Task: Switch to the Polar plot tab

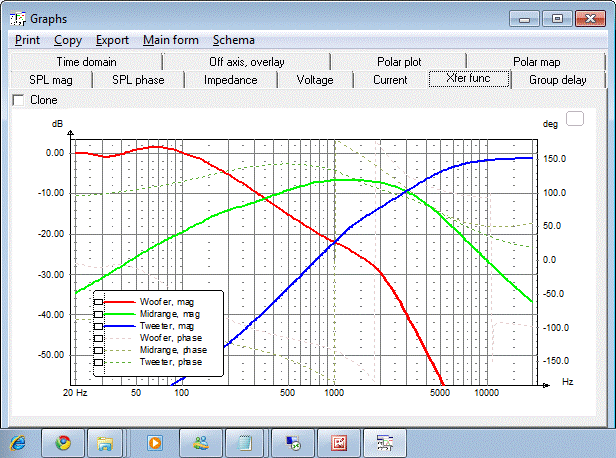Action: 399,62
